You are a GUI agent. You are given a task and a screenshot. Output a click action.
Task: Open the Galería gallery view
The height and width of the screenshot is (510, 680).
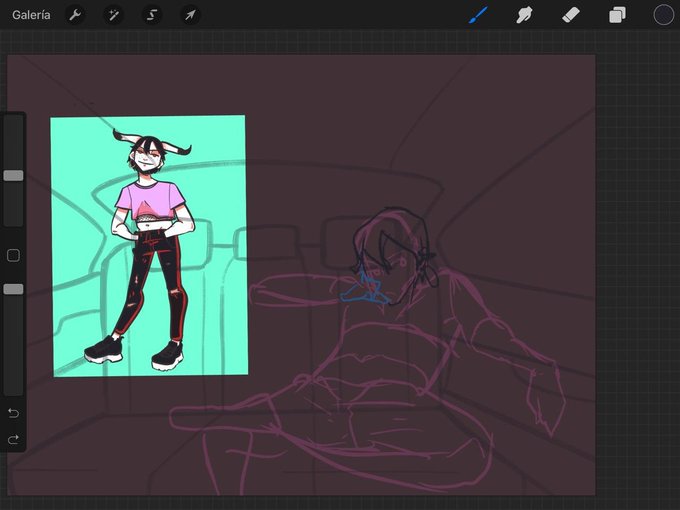31,15
